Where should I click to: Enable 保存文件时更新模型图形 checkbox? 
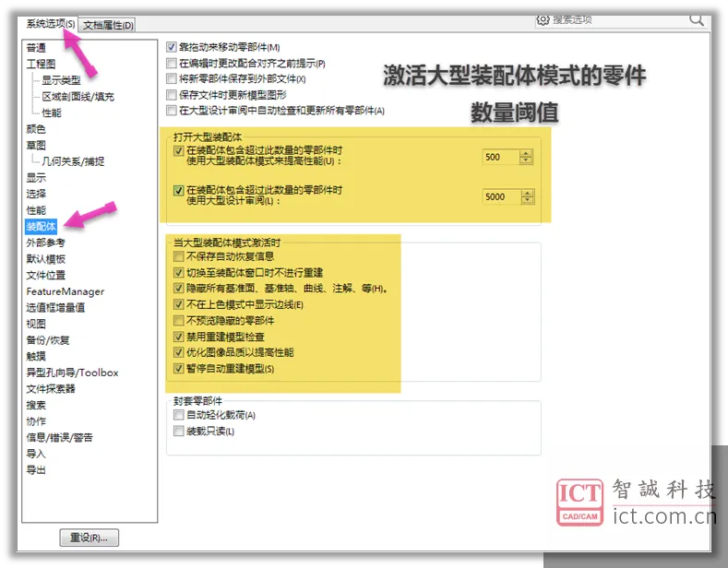click(x=172, y=95)
